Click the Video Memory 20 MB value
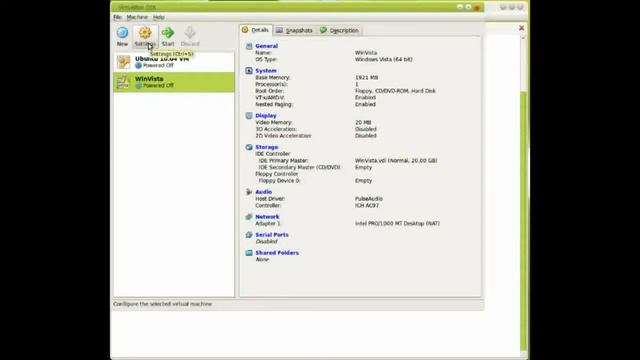Image resolution: width=640 pixels, height=360 pixels. (363, 122)
